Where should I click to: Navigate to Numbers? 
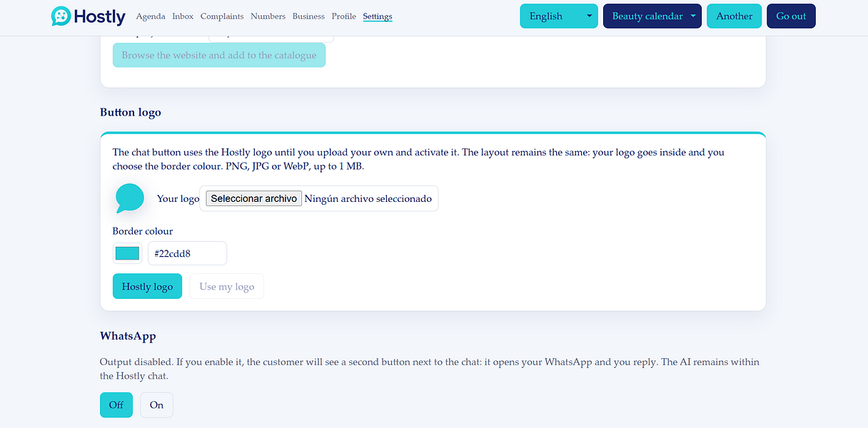click(x=268, y=16)
